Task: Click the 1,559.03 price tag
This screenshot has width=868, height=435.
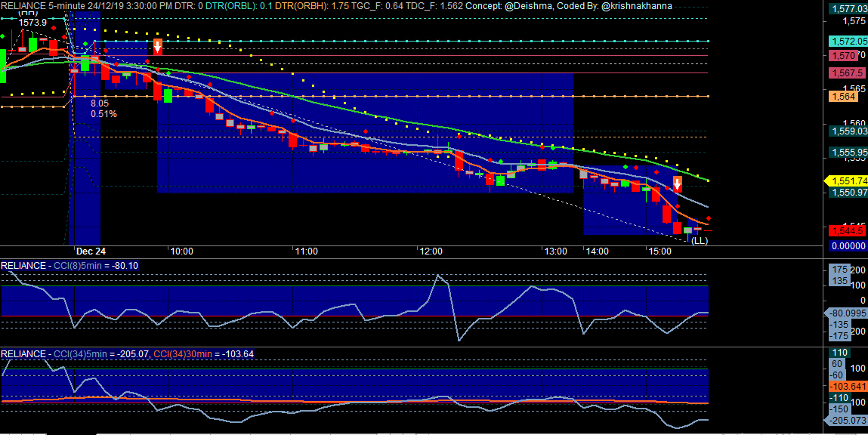Action: coord(848,131)
